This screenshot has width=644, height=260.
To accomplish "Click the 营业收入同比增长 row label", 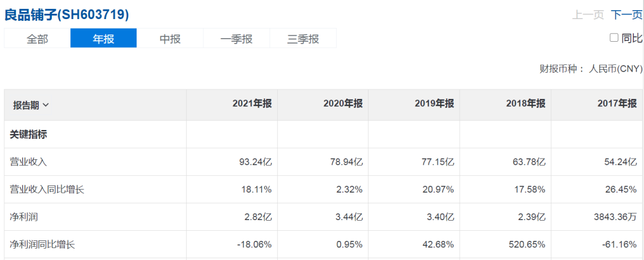I will (x=47, y=190).
